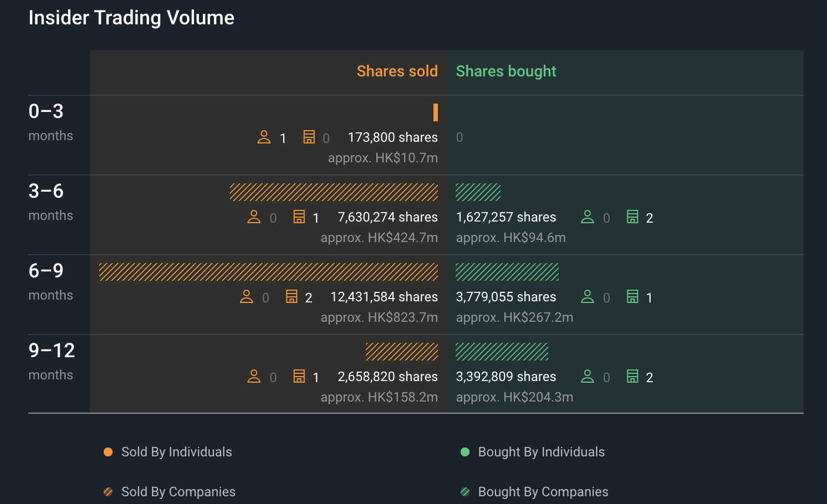Click the orange sold bar for 3–6 months
This screenshot has width=827, height=504.
click(x=334, y=192)
